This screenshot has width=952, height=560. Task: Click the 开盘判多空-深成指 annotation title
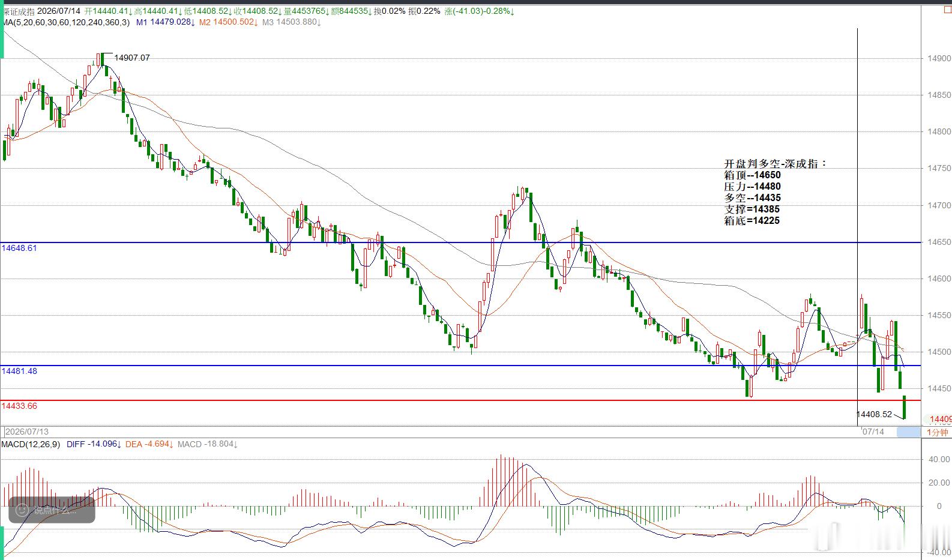click(x=776, y=164)
